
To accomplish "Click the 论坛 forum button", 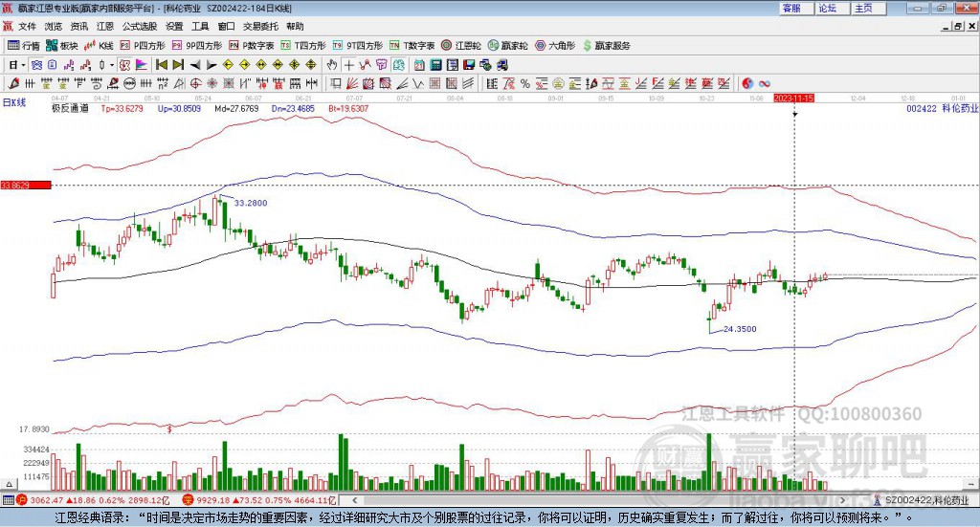I will [x=828, y=8].
